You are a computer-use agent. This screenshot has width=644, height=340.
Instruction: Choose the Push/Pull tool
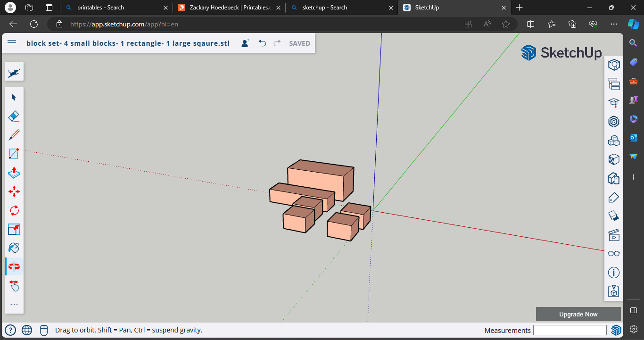14,173
